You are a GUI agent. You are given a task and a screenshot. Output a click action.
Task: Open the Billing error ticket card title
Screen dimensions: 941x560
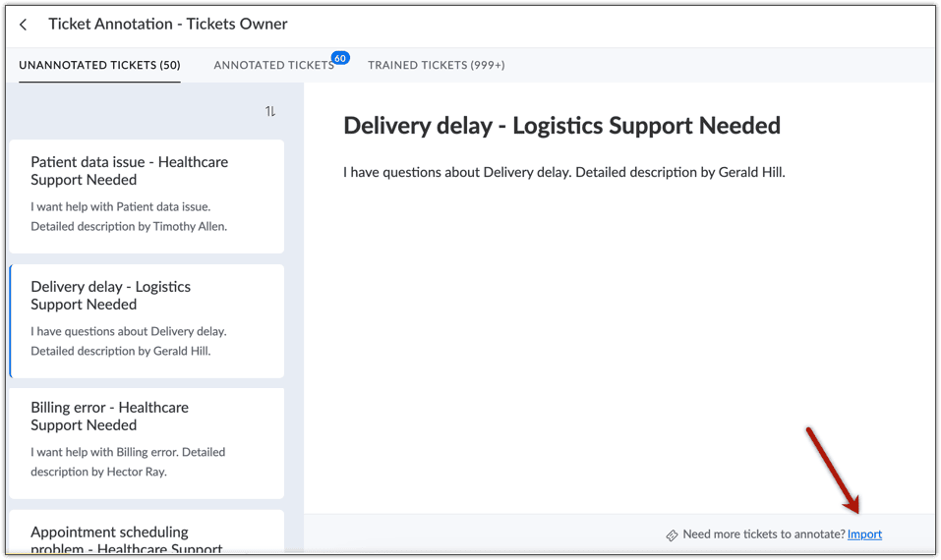click(x=109, y=417)
